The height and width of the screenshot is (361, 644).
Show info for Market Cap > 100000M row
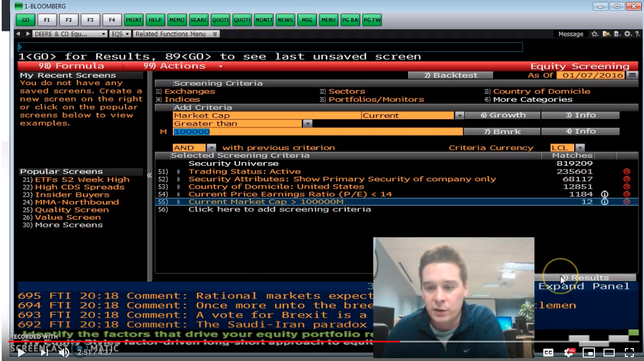pos(605,202)
